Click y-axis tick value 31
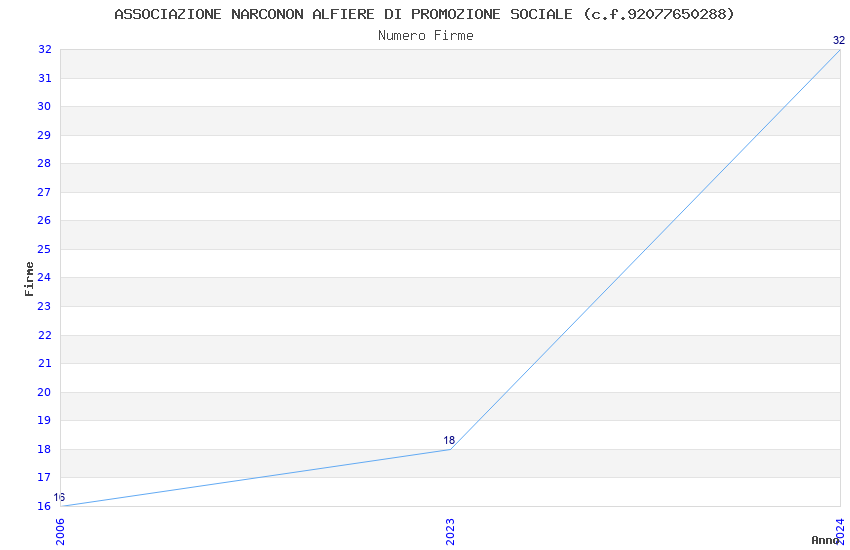Viewport: 850px width, 550px height. (x=44, y=78)
